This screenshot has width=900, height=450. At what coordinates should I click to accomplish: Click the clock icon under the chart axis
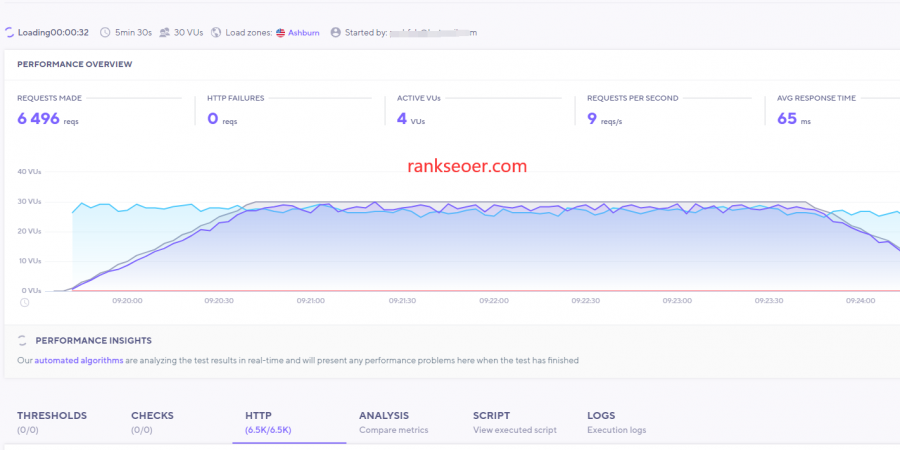click(x=24, y=302)
